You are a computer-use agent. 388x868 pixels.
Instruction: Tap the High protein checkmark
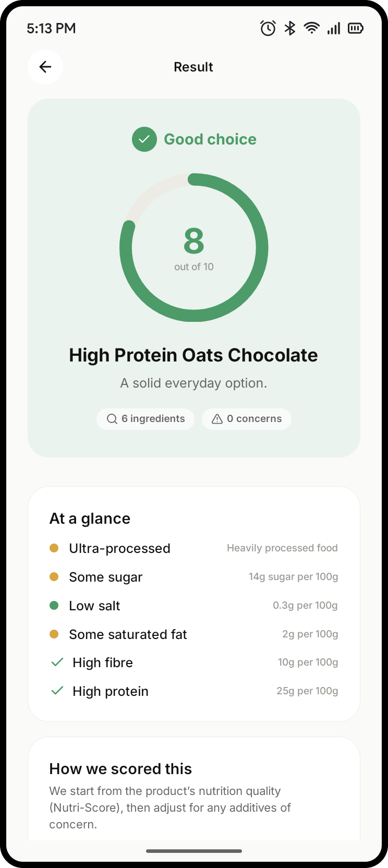coord(57,691)
